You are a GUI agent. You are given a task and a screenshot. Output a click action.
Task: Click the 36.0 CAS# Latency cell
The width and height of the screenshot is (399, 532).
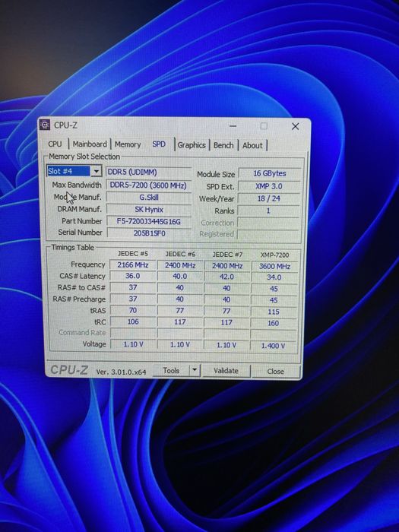[x=133, y=276]
